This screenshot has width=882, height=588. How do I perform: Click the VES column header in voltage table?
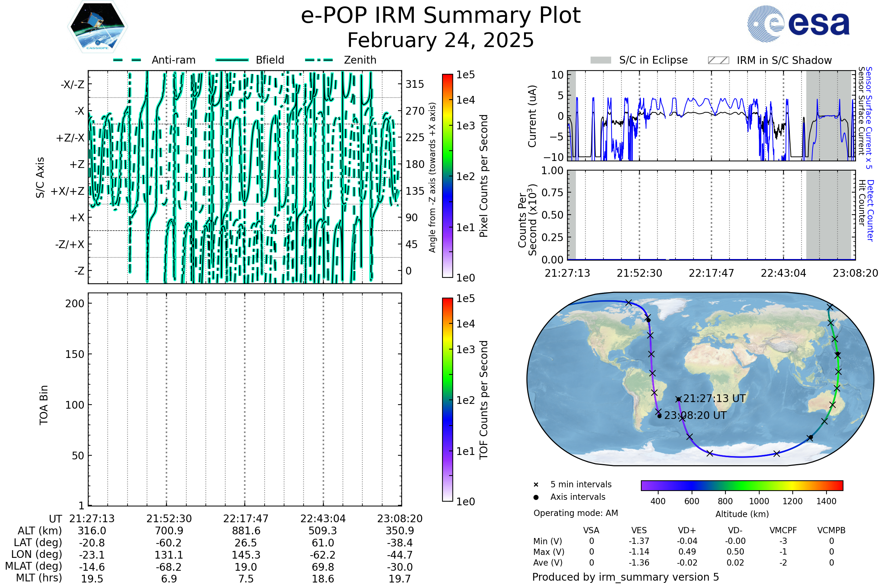pyautogui.click(x=639, y=530)
